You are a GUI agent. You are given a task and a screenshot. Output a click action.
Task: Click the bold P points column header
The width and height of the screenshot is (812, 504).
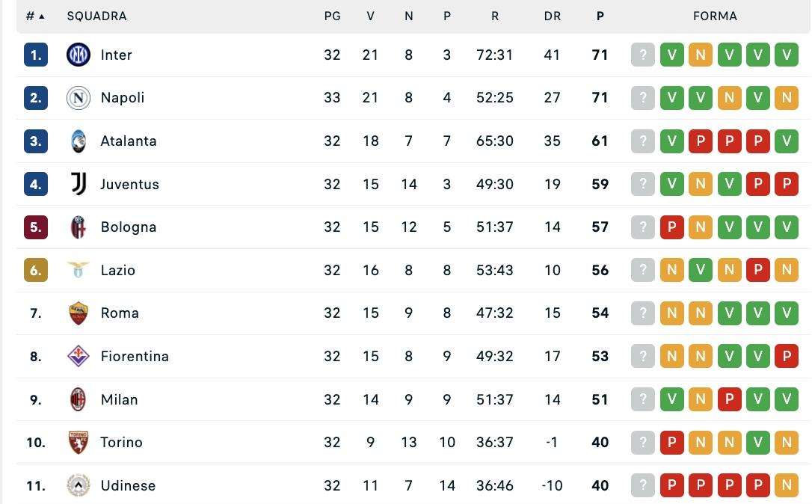600,16
